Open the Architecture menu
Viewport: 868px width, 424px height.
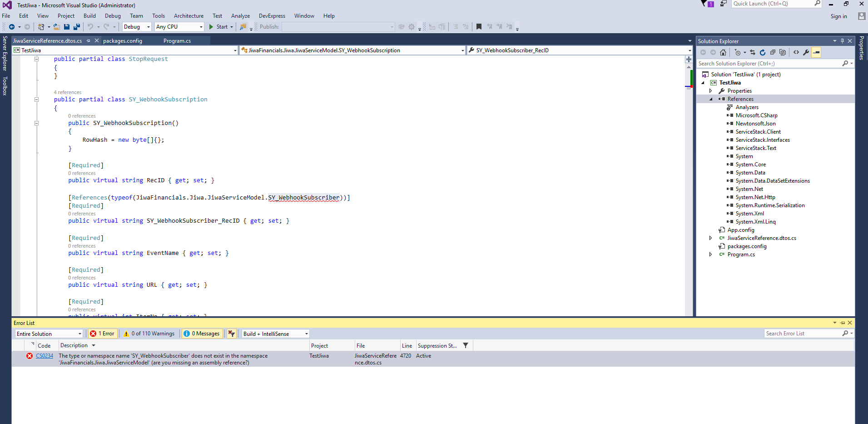(188, 16)
